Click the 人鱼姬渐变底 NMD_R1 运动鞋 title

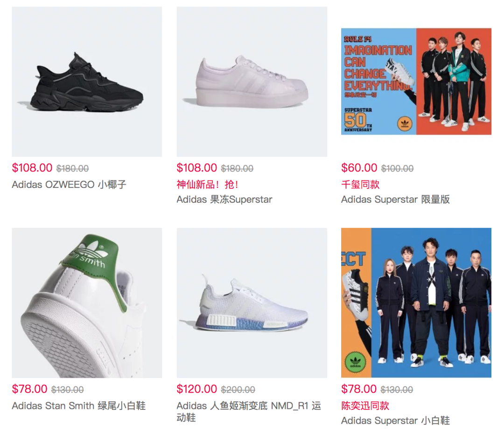pos(249,412)
